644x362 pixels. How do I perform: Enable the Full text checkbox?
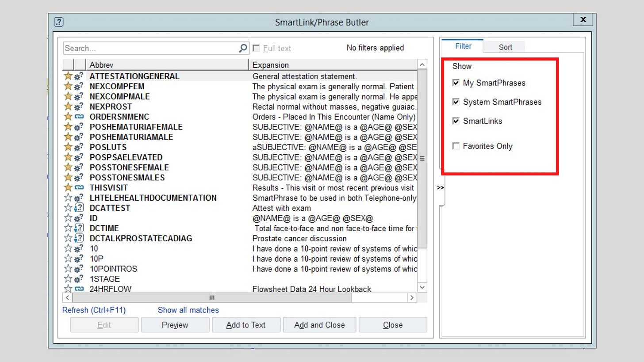click(256, 48)
